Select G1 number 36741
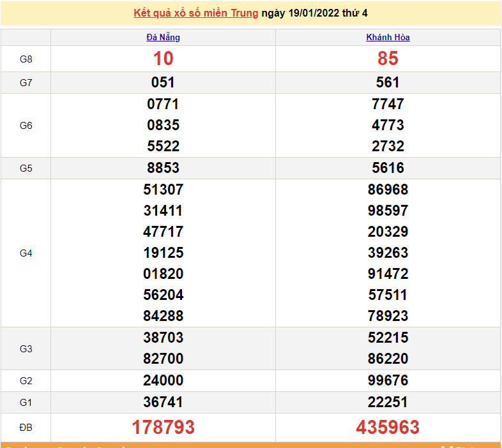 pos(163,403)
